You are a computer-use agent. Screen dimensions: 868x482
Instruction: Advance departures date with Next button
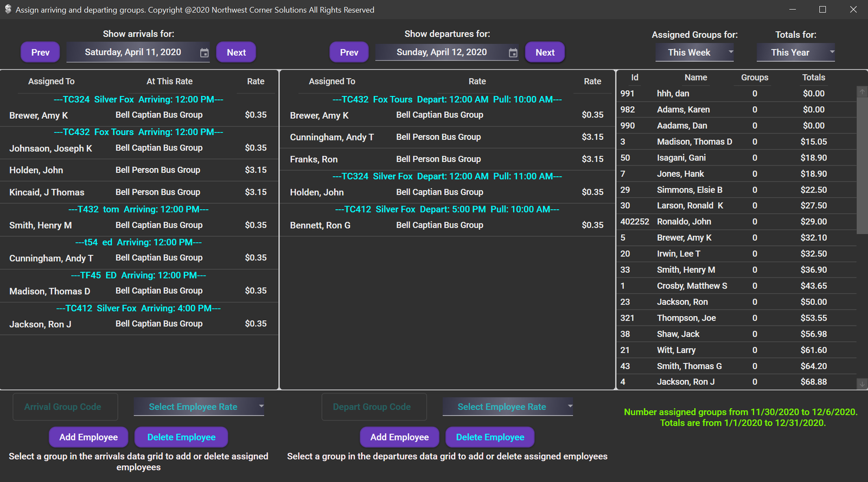pos(545,53)
